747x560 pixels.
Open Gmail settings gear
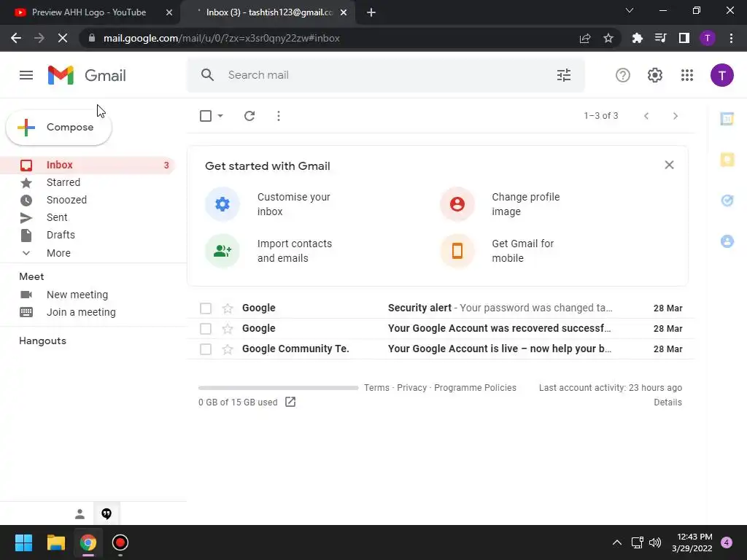(x=655, y=75)
